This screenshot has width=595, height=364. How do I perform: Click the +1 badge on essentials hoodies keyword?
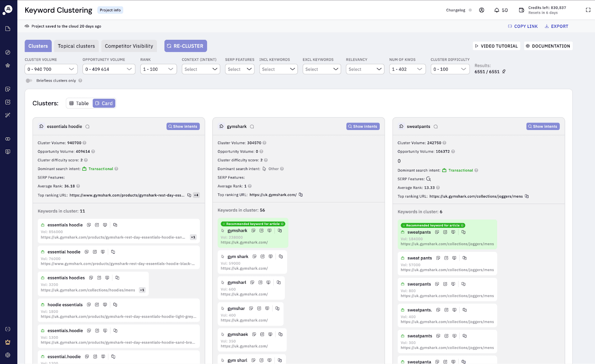(x=142, y=290)
